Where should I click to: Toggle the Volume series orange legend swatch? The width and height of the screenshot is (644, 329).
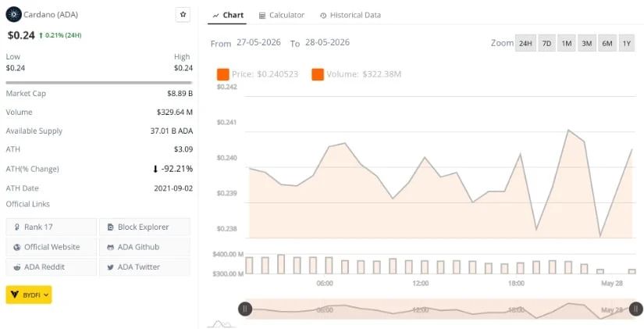coord(318,74)
